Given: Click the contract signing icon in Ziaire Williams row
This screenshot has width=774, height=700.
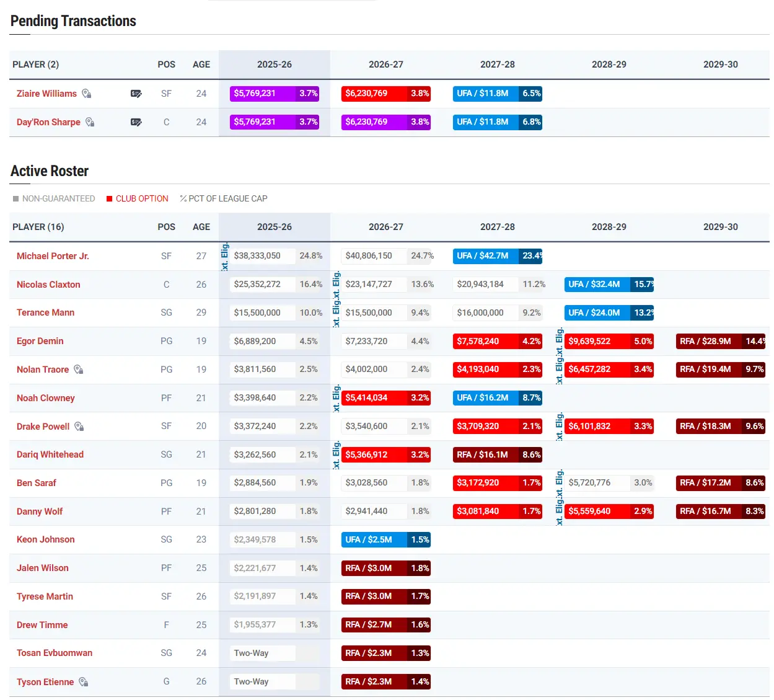Looking at the screenshot, I should click(x=136, y=94).
